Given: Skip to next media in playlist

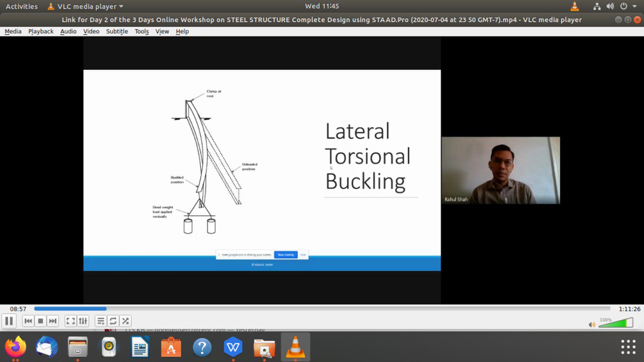Looking at the screenshot, I should coord(53,321).
